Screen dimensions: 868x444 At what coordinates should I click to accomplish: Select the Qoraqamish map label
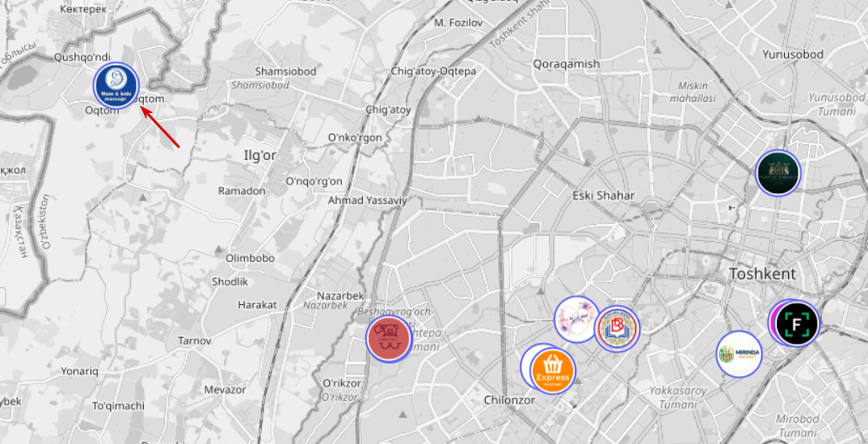point(567,64)
